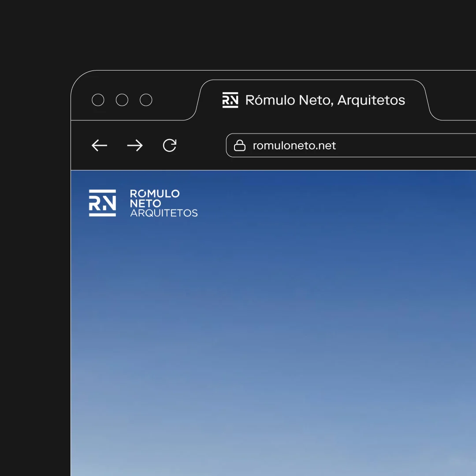Click the back arrow in browser toolbar
Screen dimensions: 476x476
99,145
